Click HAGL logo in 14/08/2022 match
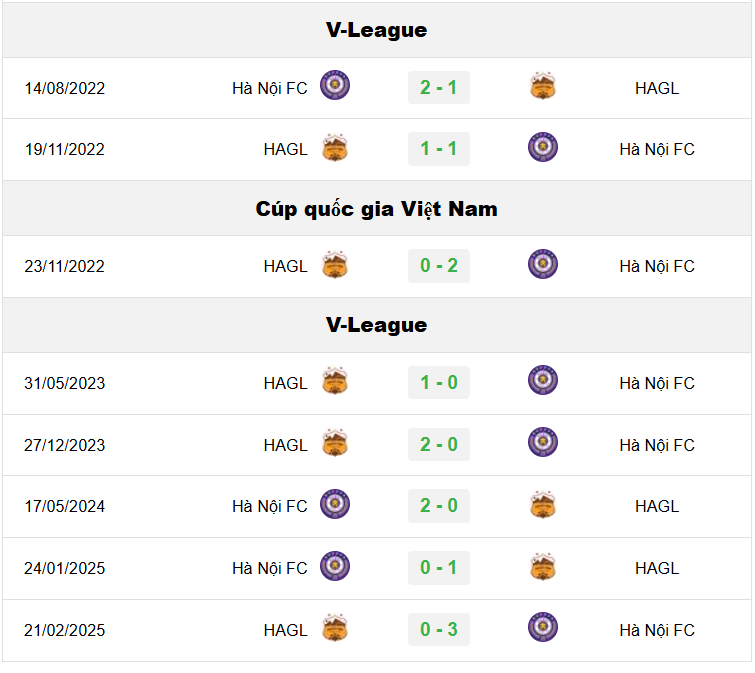This screenshot has height=673, width=755. click(543, 86)
